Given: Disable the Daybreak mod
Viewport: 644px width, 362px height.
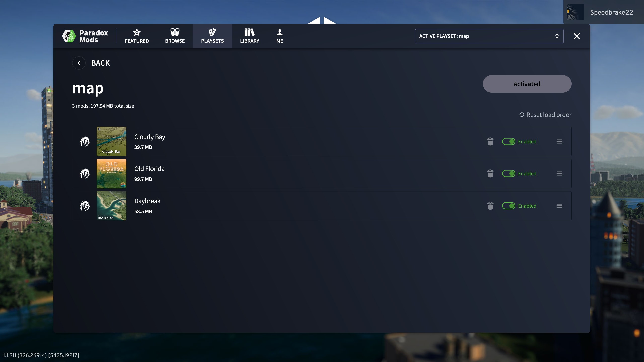Looking at the screenshot, I should click(509, 206).
